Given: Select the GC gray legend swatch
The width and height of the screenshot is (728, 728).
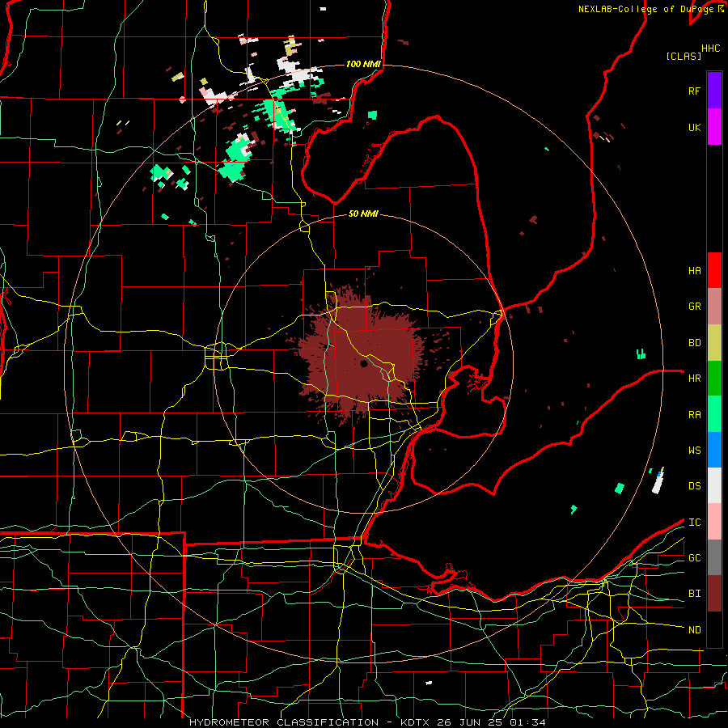Looking at the screenshot, I should 714,557.
